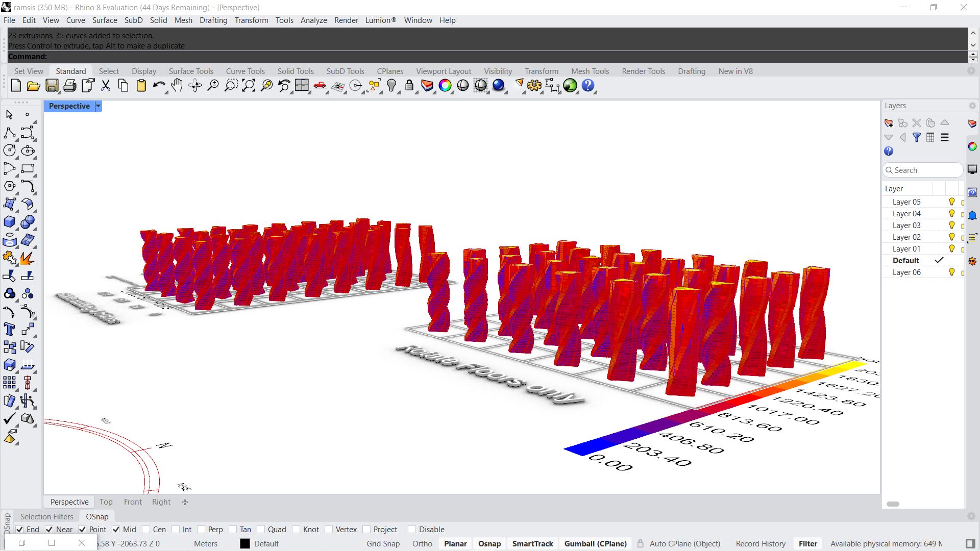Uncheck the Mid osnap

(116, 530)
